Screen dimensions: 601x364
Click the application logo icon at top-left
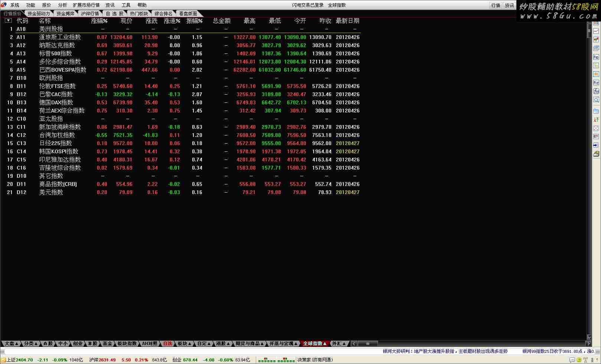[x=4, y=5]
